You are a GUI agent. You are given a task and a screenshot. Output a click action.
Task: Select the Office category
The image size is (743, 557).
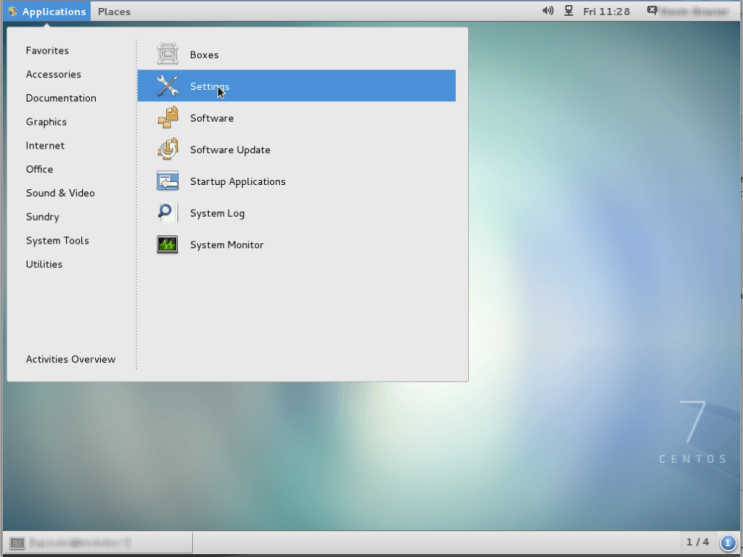pos(39,169)
